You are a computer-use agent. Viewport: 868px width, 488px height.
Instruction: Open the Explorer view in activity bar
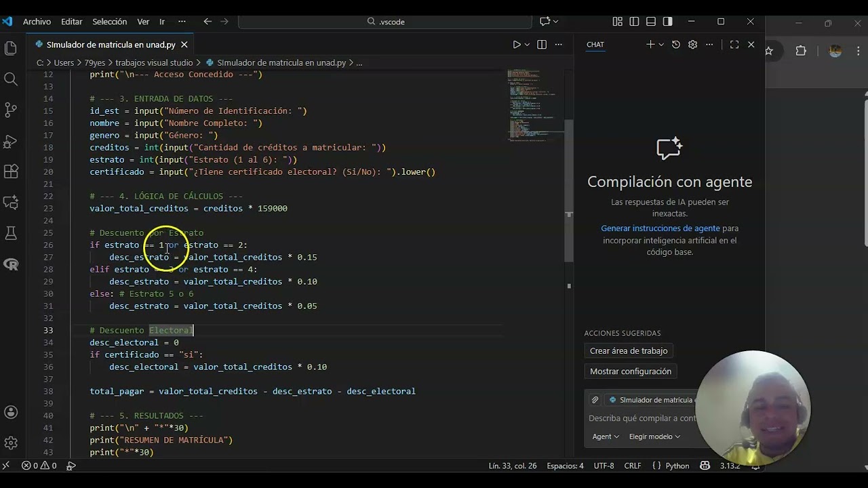tap(11, 48)
